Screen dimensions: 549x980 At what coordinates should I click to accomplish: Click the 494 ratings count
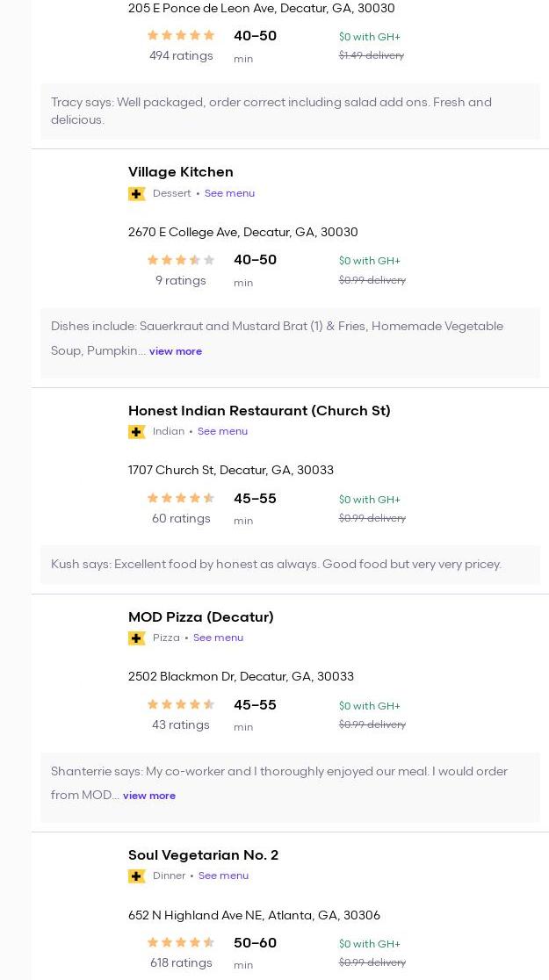(x=181, y=55)
